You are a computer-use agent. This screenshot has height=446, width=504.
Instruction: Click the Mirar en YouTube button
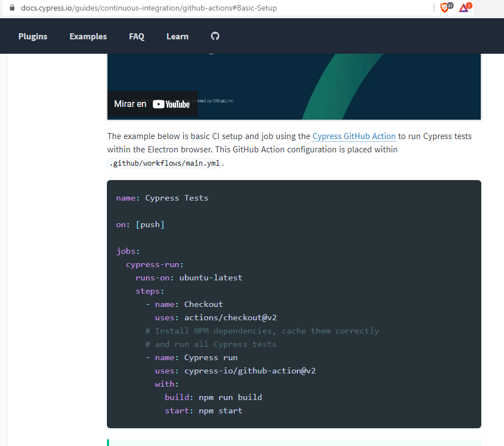(152, 104)
